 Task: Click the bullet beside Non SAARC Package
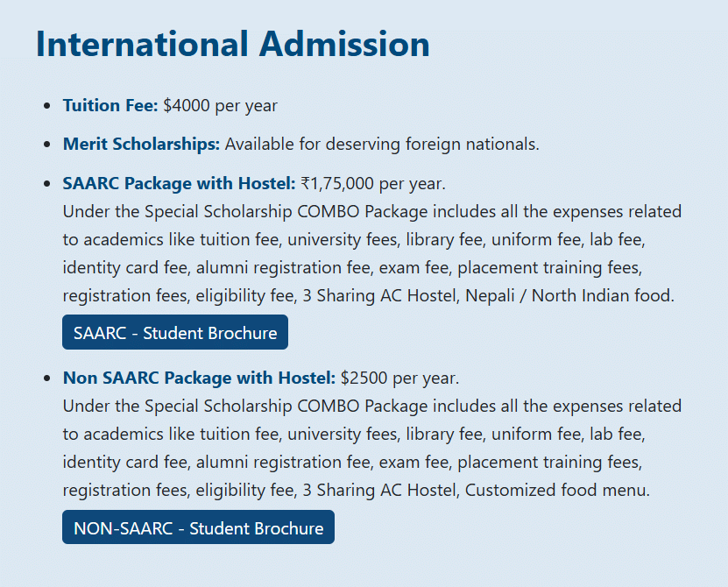coord(46,379)
